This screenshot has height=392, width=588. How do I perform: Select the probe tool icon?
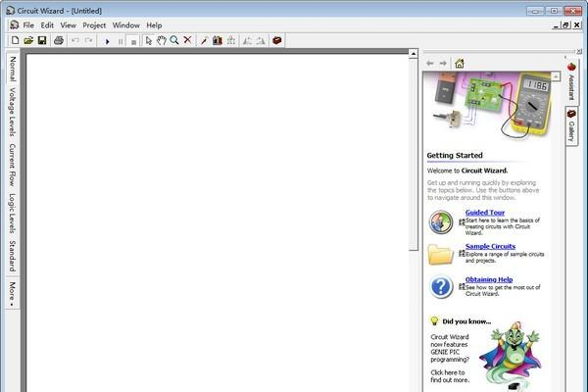(x=204, y=40)
